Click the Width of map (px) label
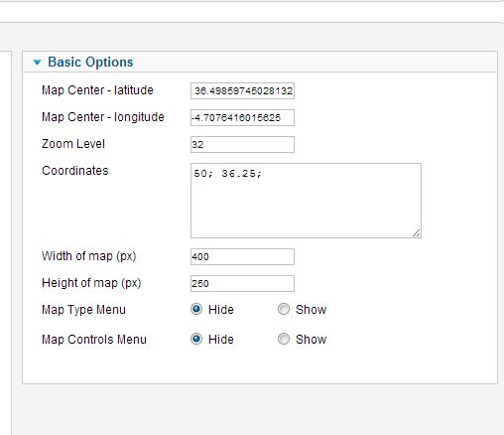504x435 pixels. coord(89,256)
